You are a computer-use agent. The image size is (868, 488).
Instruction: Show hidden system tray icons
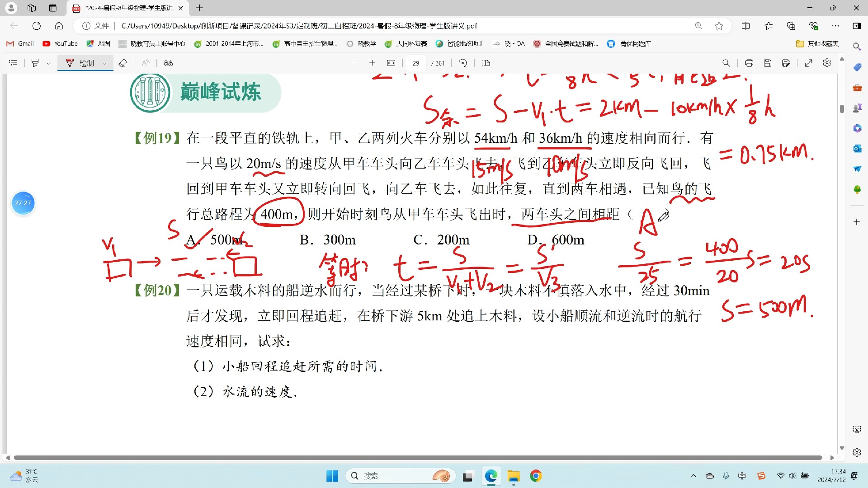click(x=693, y=476)
